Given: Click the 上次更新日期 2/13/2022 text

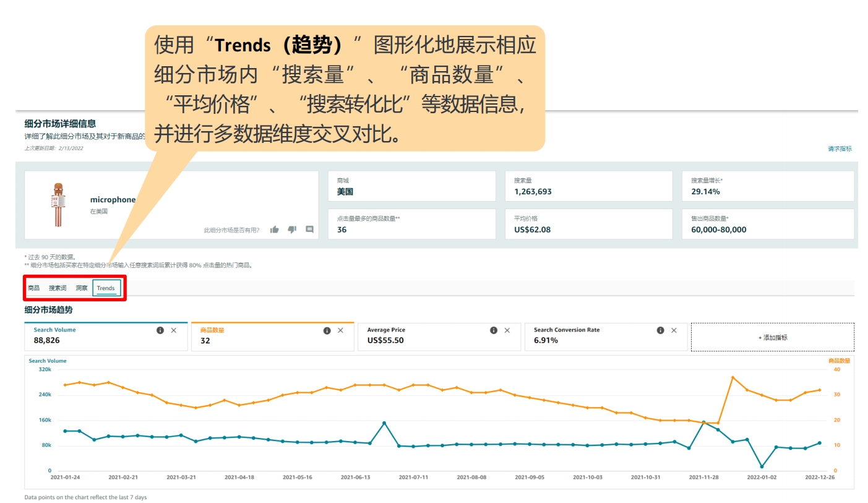Looking at the screenshot, I should pyautogui.click(x=54, y=148).
